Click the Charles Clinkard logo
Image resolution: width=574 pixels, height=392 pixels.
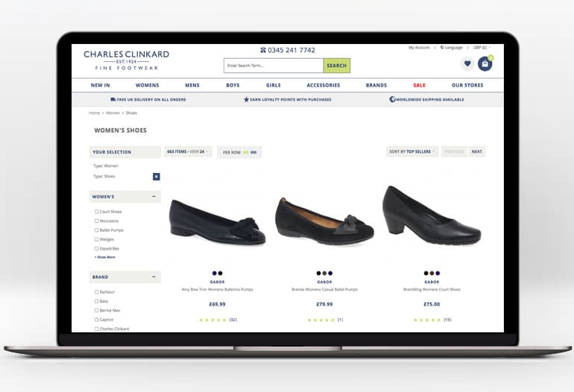[x=126, y=60]
